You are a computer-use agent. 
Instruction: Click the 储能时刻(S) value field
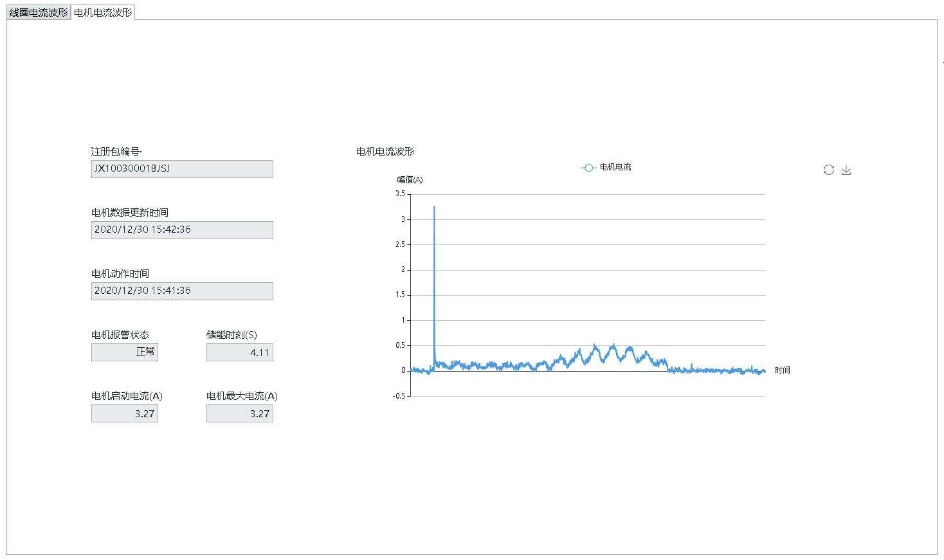240,352
